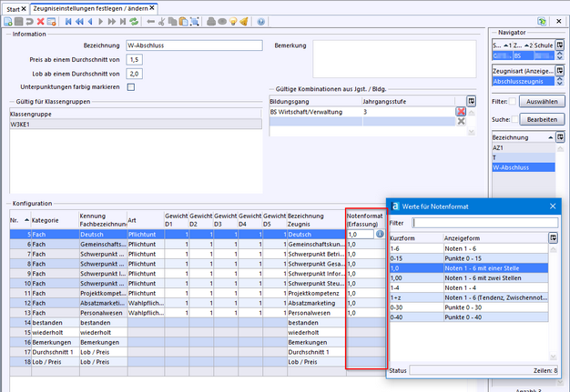Screen dimensions: 570x392
Task: Enable the Suche checkbox in Navigator
Action: point(514,119)
